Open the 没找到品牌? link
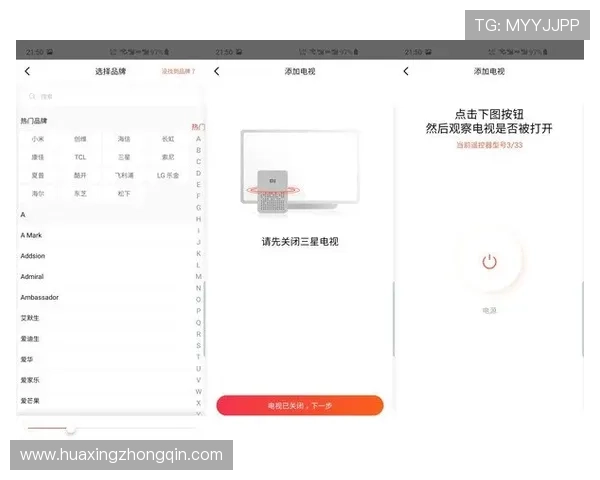Screen dimensions: 600x480 click(x=178, y=71)
